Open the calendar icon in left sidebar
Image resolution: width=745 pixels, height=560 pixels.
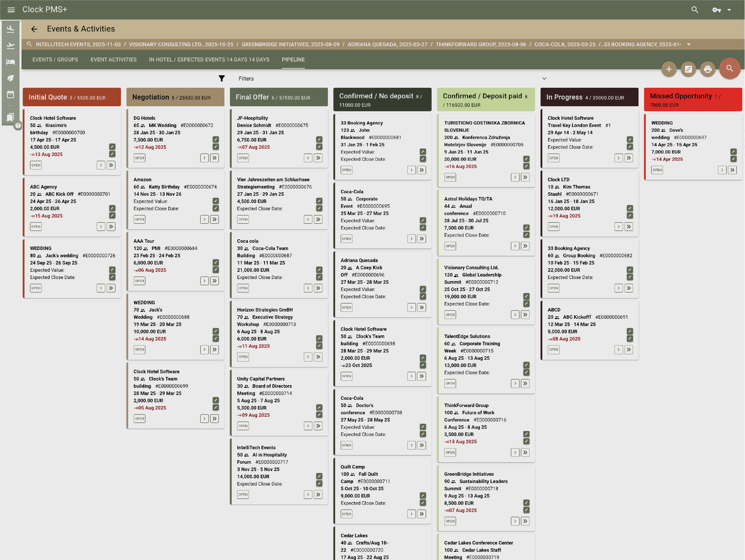(x=10, y=94)
